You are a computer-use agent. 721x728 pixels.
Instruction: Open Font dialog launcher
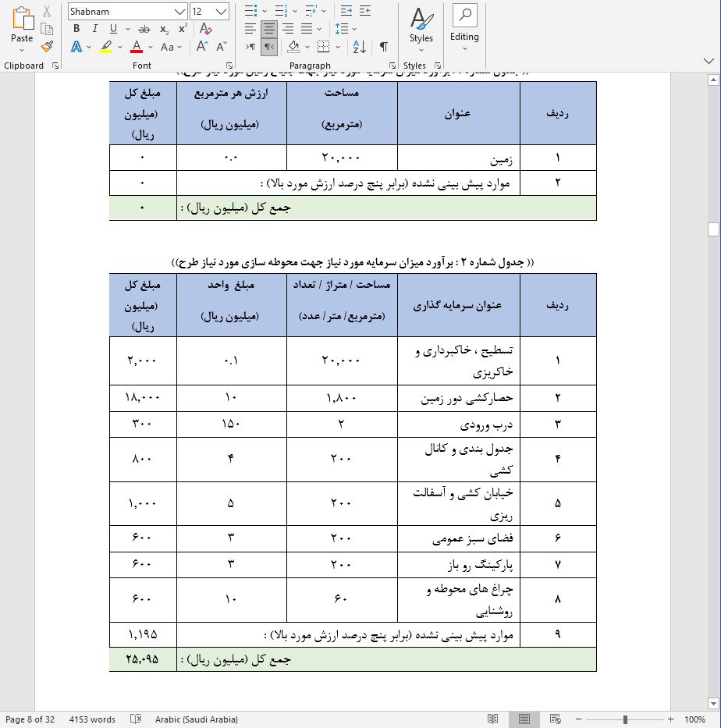(x=229, y=66)
